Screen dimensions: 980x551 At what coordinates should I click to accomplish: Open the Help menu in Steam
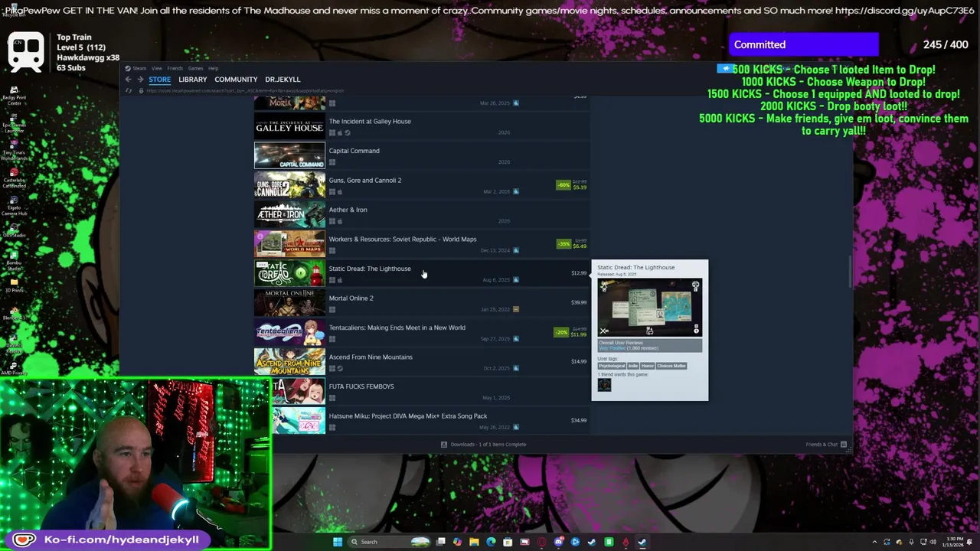click(213, 68)
